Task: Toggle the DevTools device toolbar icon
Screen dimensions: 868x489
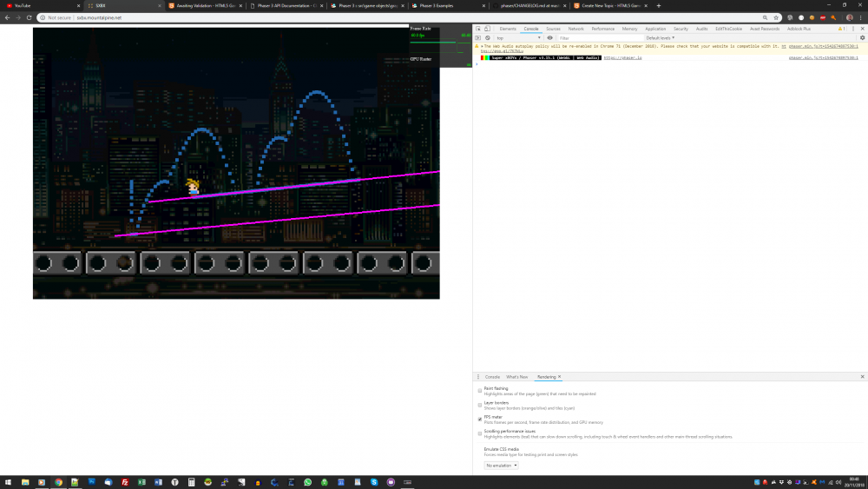Action: point(487,29)
